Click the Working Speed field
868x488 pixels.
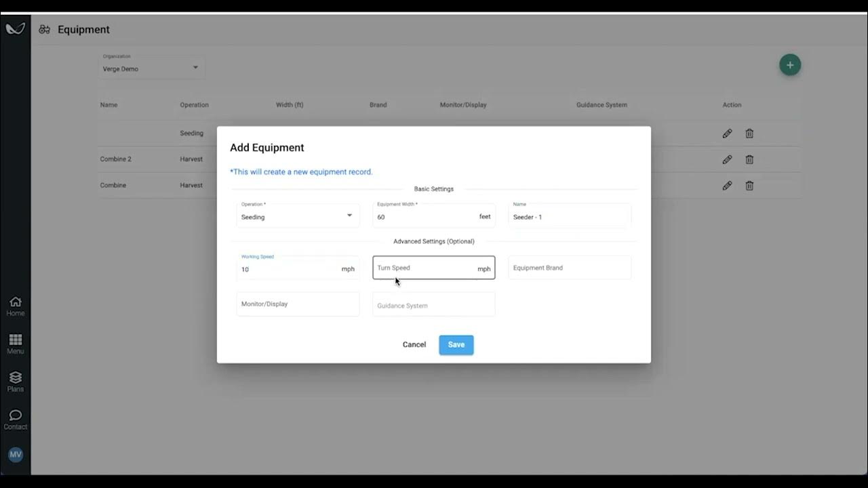tap(298, 267)
